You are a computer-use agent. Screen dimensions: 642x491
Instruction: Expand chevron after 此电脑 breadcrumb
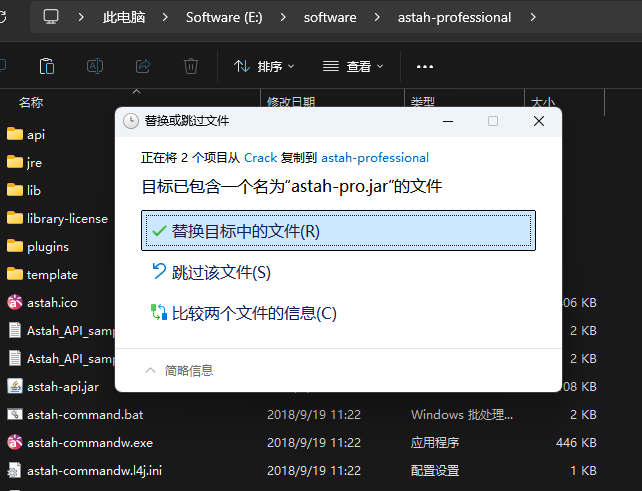[x=165, y=17]
